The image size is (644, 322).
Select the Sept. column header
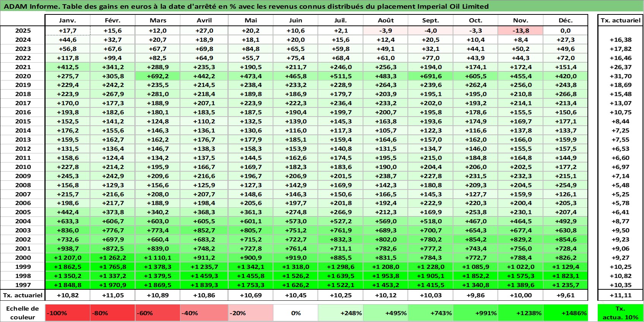431,21
